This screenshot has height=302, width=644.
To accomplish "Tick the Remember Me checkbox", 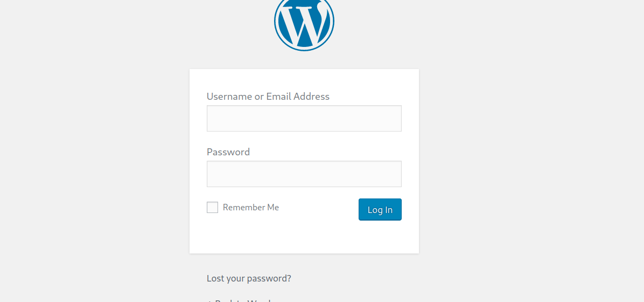I will 213,208.
